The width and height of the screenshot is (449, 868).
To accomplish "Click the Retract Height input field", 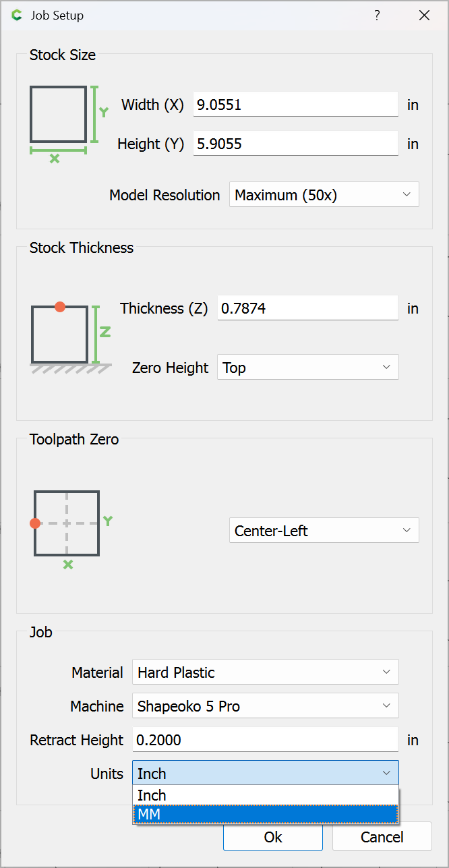I will pyautogui.click(x=265, y=740).
